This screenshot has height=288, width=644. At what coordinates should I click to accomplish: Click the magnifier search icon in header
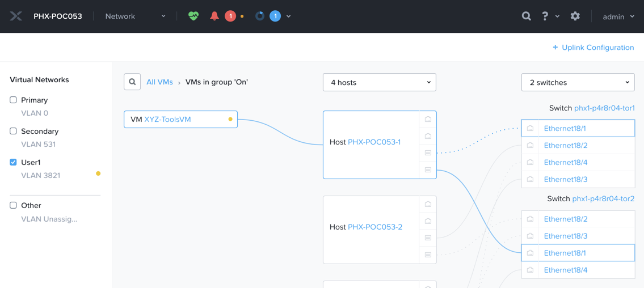pos(526,16)
